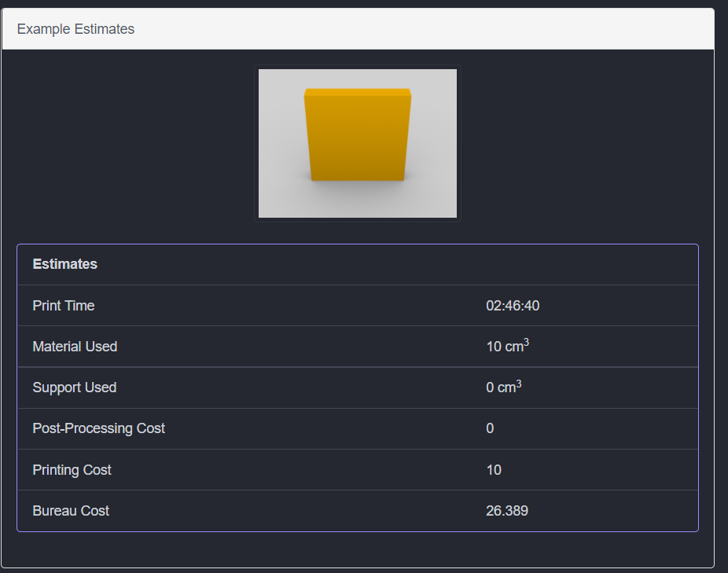Screen dimensions: 728x573
Task: Click the Bureau Cost label
Action: click(x=71, y=511)
